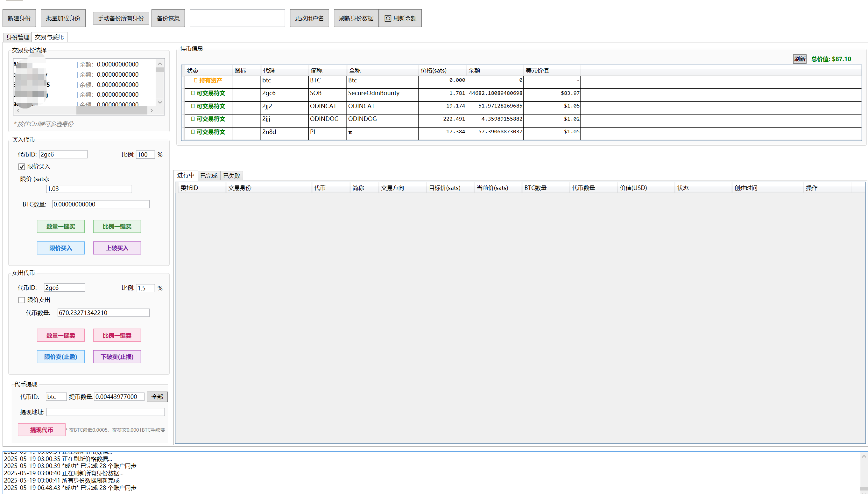Viewport: 868px width, 494px height.
Task: Click the empty username input box at top
Action: 237,18
